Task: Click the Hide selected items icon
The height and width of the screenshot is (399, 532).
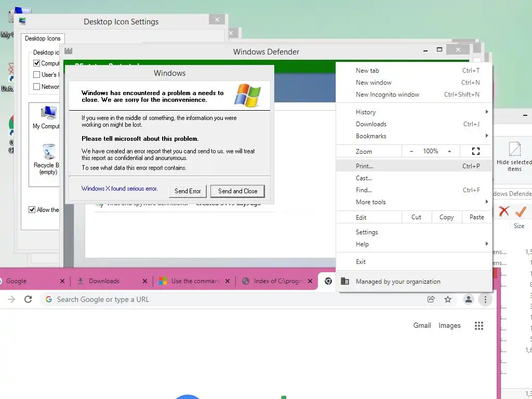Action: click(x=514, y=149)
